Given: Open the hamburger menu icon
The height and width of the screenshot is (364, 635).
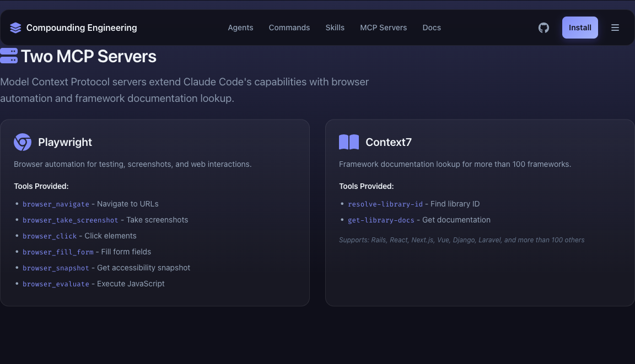Looking at the screenshot, I should click(615, 28).
